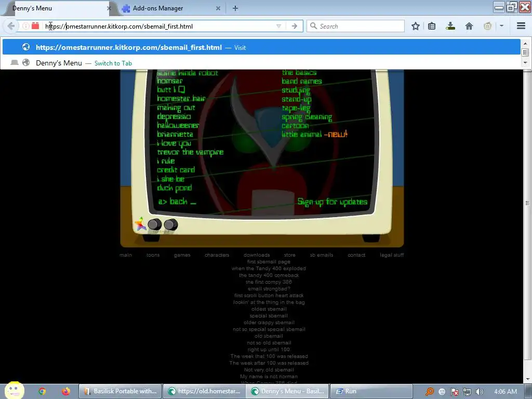Open the downloads arrow icon
This screenshot has width=532, height=399.
point(450,26)
